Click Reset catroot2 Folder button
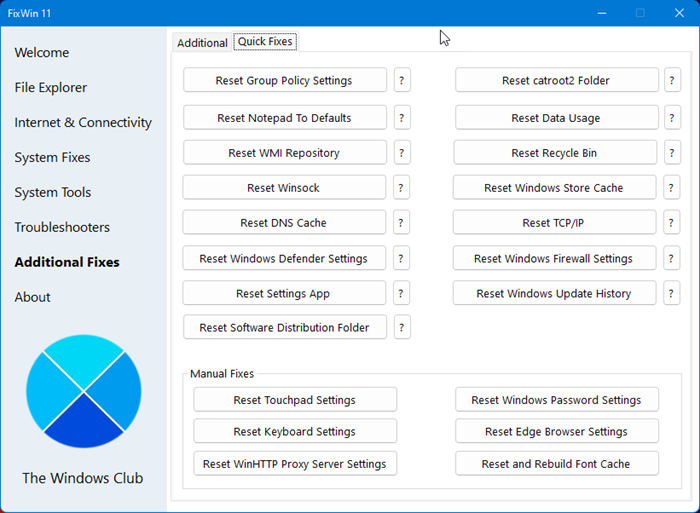The image size is (700, 513). coord(556,80)
